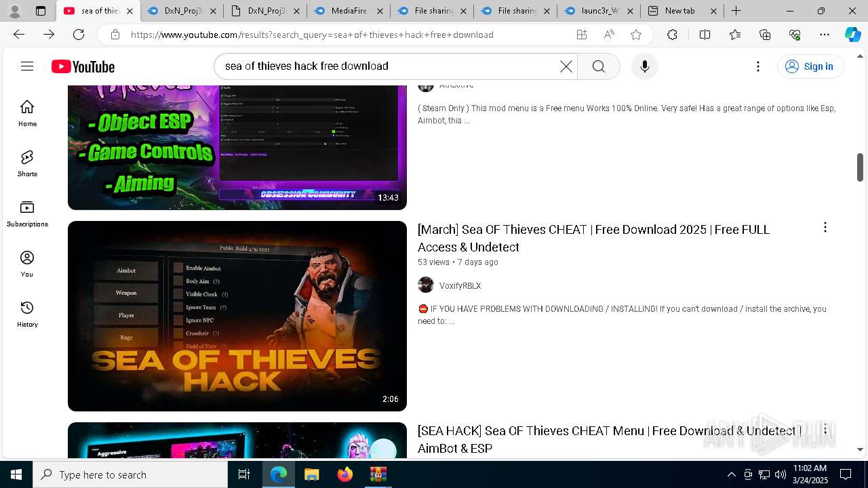Switch to second File sharing tab
868x488 pixels.
click(x=515, y=11)
